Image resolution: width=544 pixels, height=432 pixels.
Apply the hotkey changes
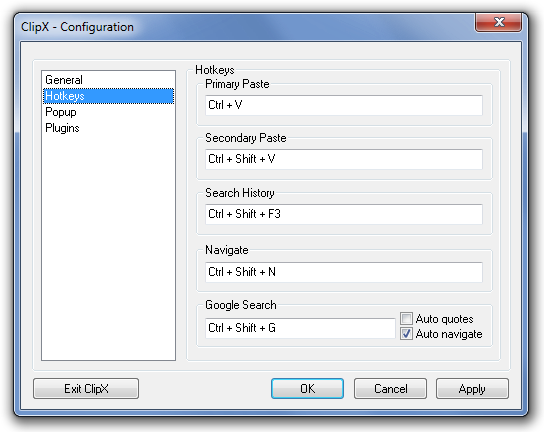click(x=472, y=389)
